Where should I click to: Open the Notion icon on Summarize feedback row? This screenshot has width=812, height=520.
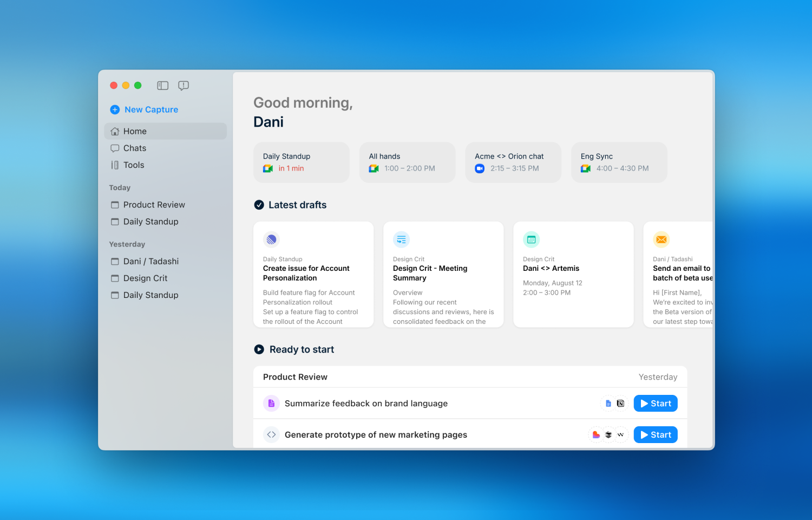620,403
